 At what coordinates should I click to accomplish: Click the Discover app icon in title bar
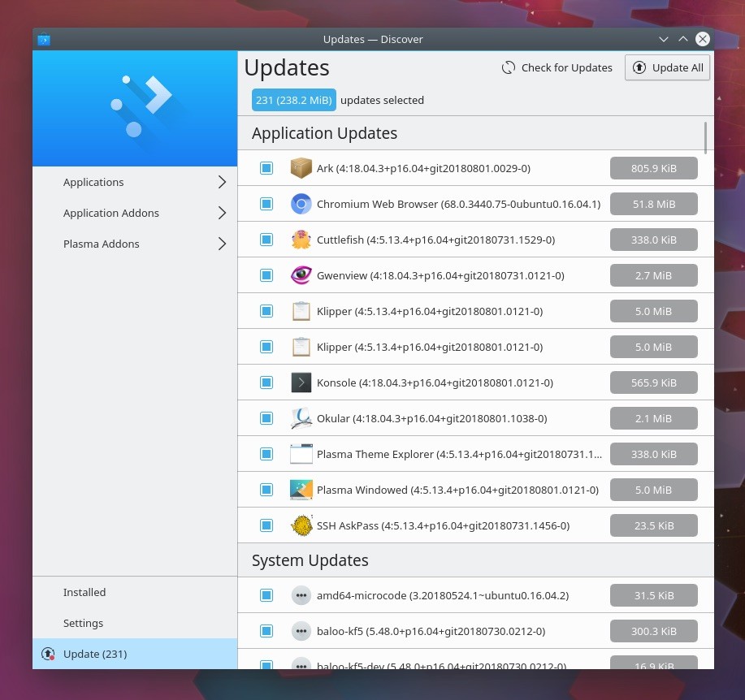point(44,39)
